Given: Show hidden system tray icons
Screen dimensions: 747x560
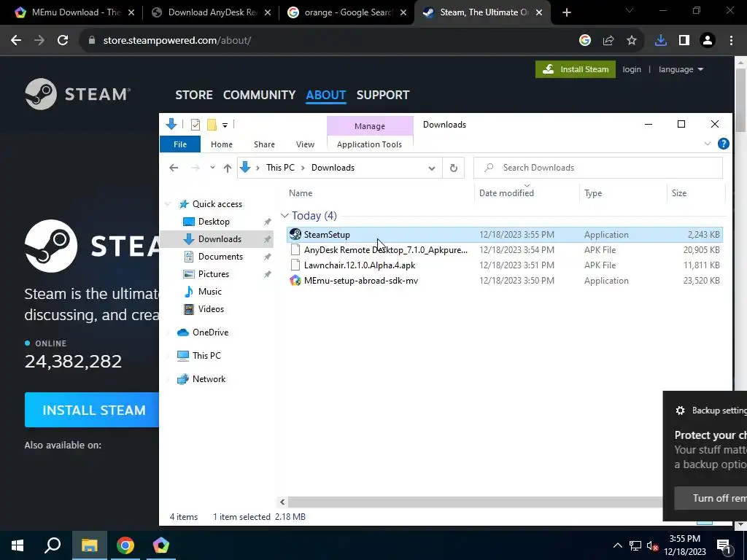Looking at the screenshot, I should (617, 545).
